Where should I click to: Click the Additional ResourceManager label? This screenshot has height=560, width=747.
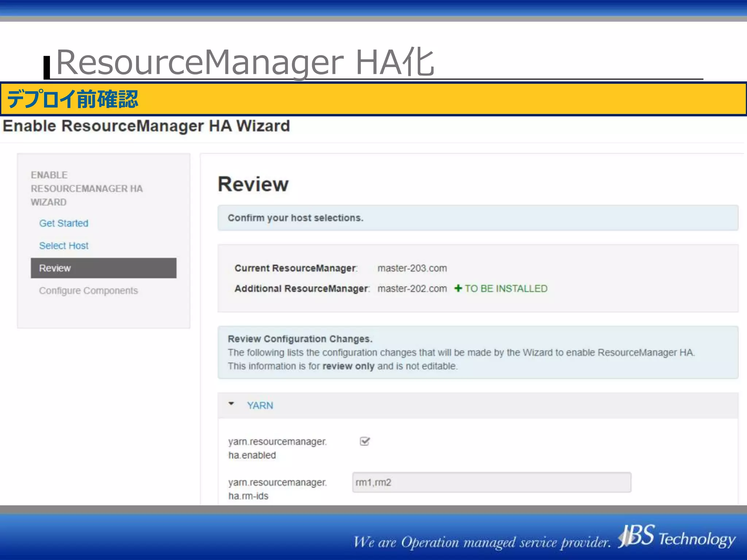[x=302, y=289]
